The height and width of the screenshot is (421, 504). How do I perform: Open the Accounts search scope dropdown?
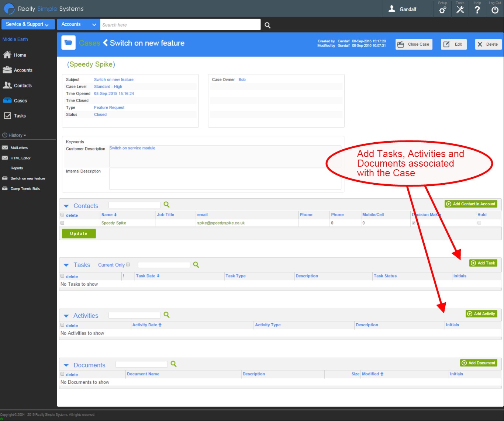pos(78,24)
